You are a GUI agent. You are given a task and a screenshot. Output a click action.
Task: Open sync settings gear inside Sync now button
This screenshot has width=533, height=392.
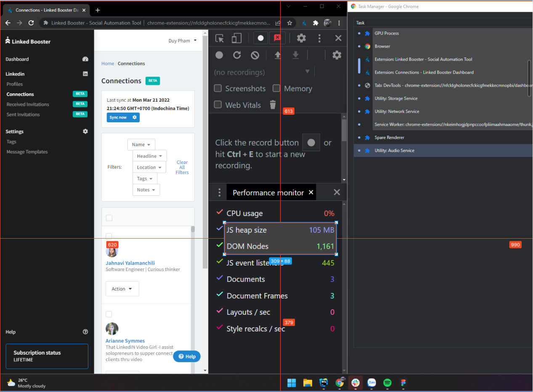(x=135, y=117)
